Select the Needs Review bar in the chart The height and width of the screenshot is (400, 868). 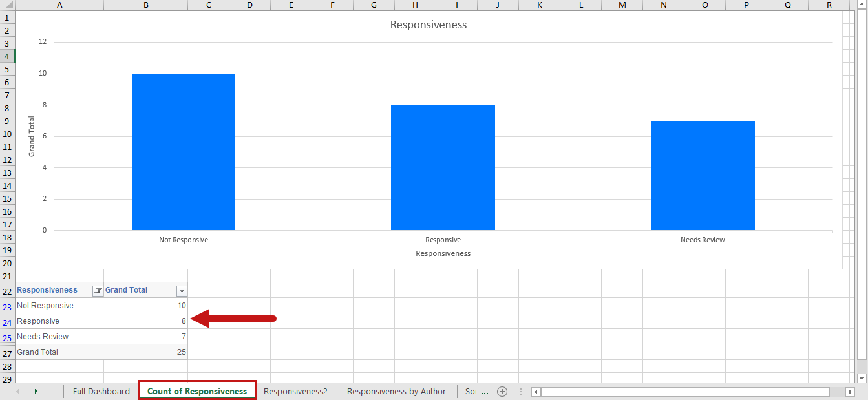(x=703, y=175)
